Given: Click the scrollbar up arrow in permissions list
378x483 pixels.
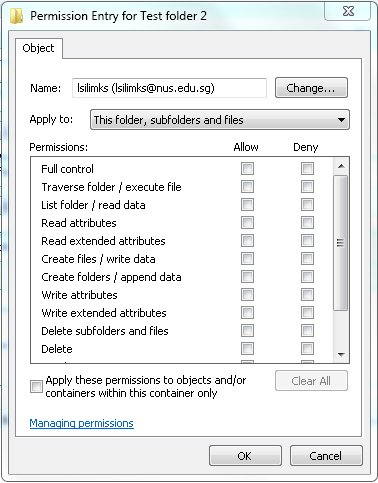Looking at the screenshot, I should click(341, 166).
